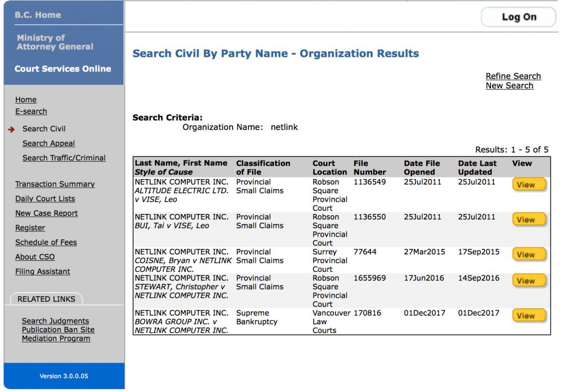
Task: Click date opened 27Mar2015
Action: tap(425, 252)
